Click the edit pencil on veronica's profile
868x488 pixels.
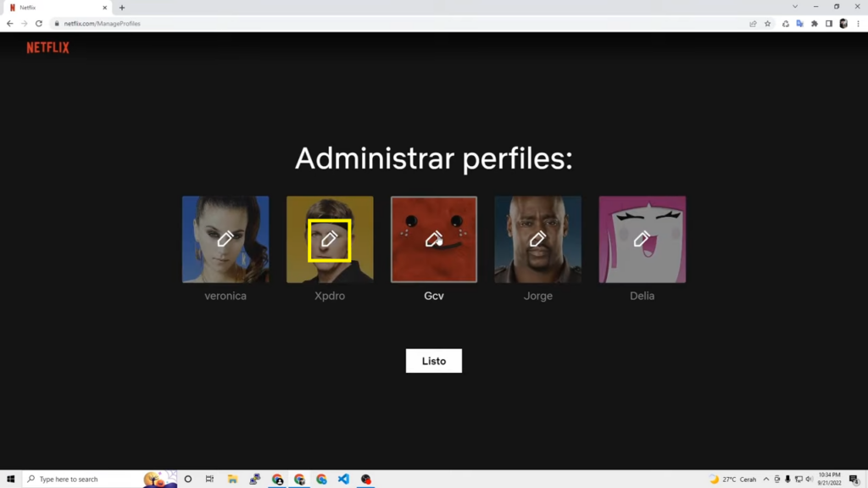pos(225,239)
